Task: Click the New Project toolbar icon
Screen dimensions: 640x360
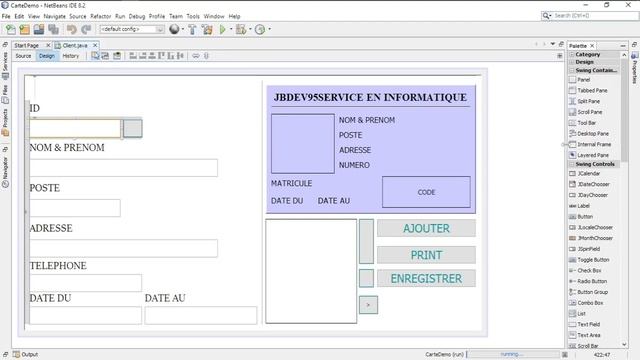Action: click(x=24, y=29)
